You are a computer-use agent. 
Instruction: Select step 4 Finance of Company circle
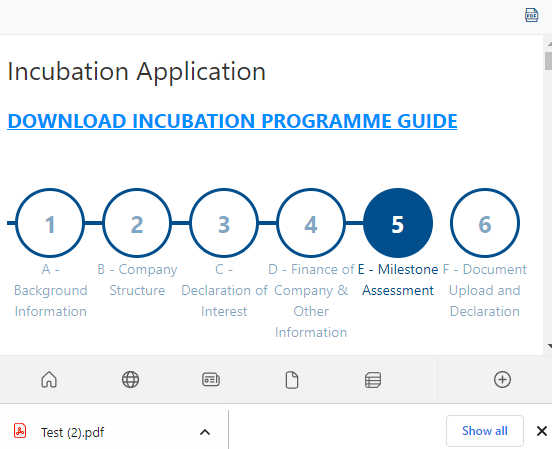[x=311, y=223]
